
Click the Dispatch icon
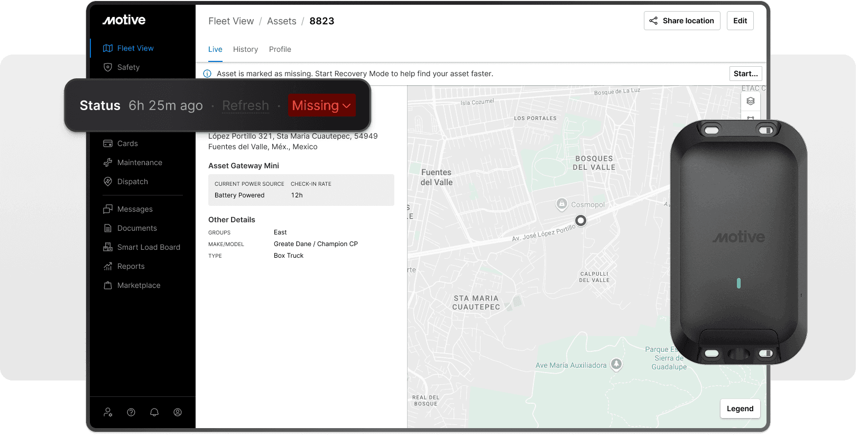pyautogui.click(x=108, y=182)
